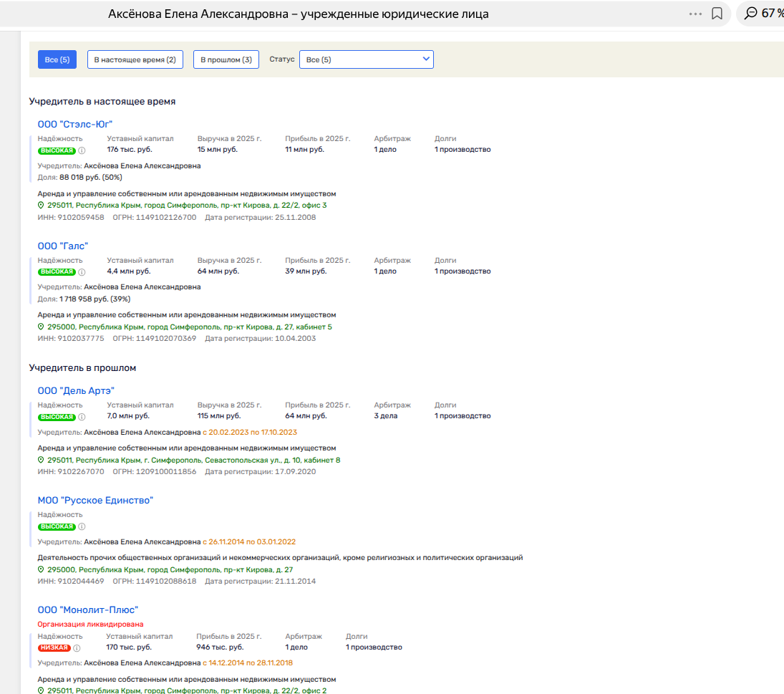Open address link пр-кт Кирова, д. 22/2, офис 3
Screen dimensions: 784x694
pos(187,205)
